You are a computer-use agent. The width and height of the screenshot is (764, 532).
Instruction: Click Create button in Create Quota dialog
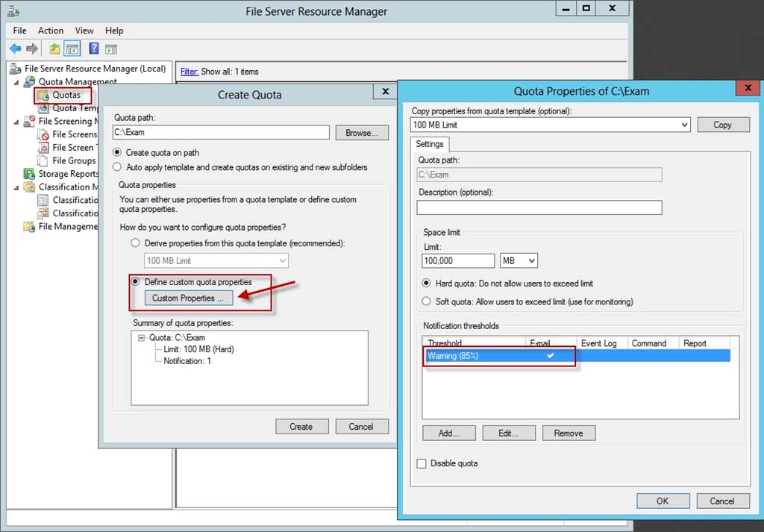301,426
